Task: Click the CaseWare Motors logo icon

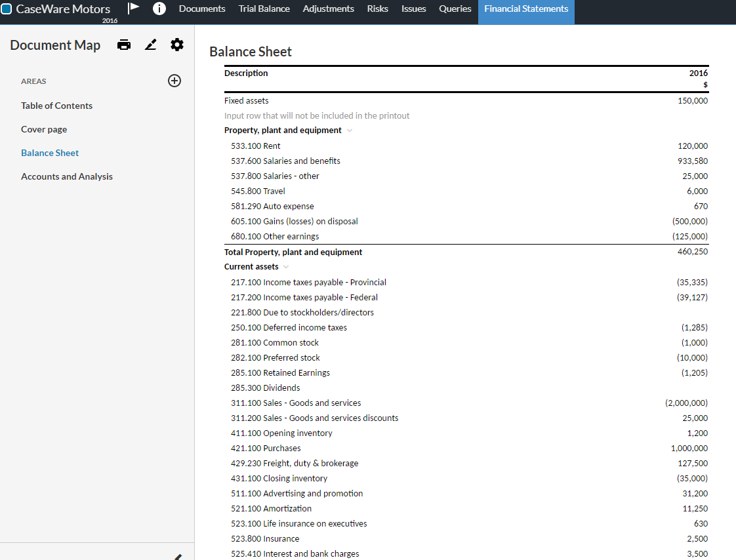Action: point(7,9)
